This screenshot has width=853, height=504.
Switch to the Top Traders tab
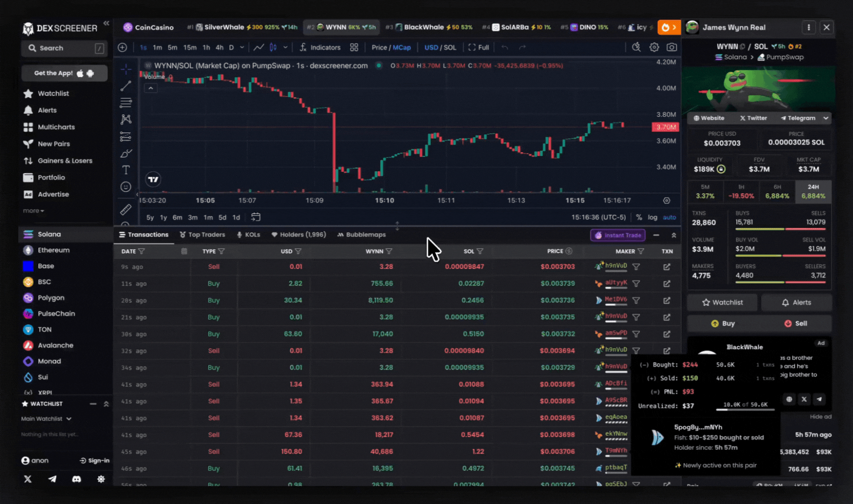[202, 235]
